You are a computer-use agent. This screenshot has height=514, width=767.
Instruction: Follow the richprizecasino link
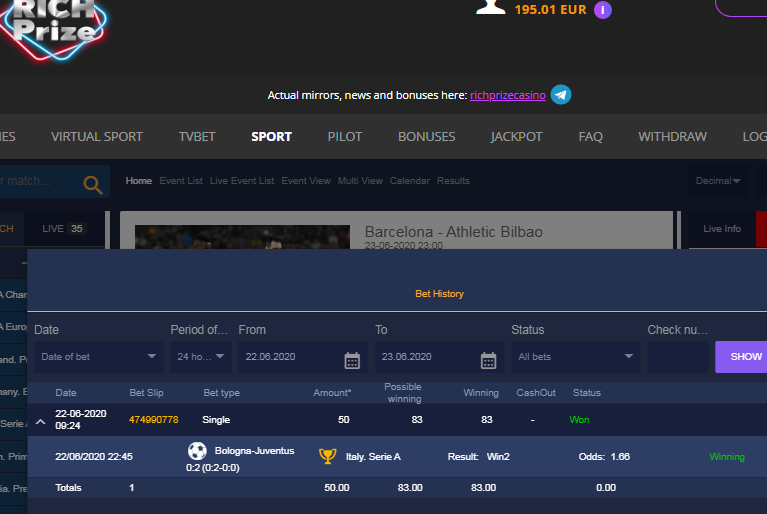click(508, 95)
